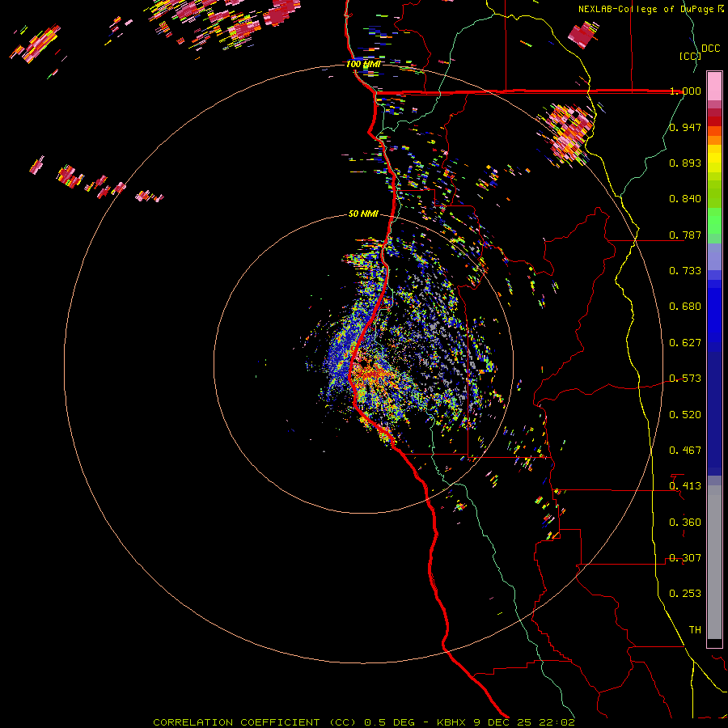
Task: Click the 50 NMI range ring label
Action: 363,214
